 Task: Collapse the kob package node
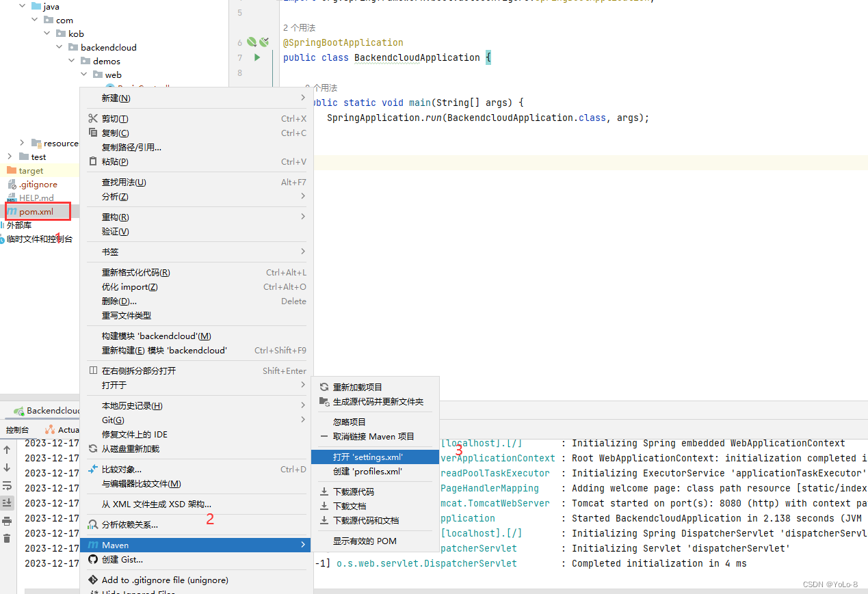point(47,33)
